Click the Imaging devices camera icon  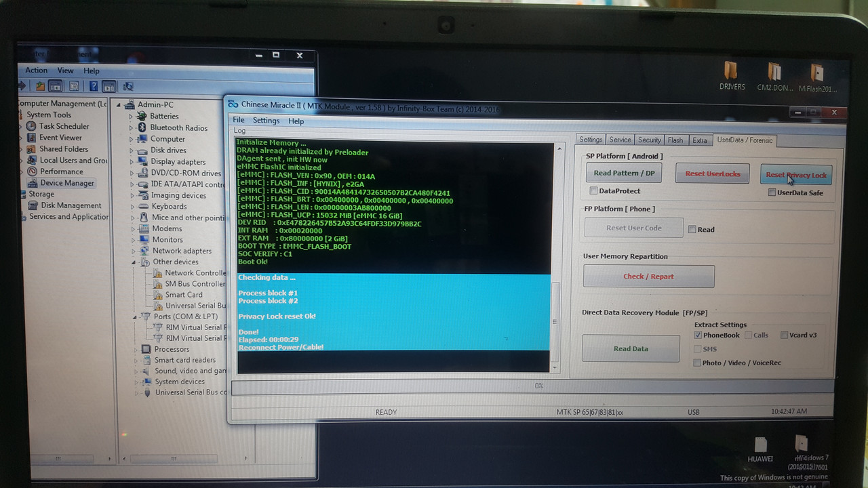click(x=142, y=195)
